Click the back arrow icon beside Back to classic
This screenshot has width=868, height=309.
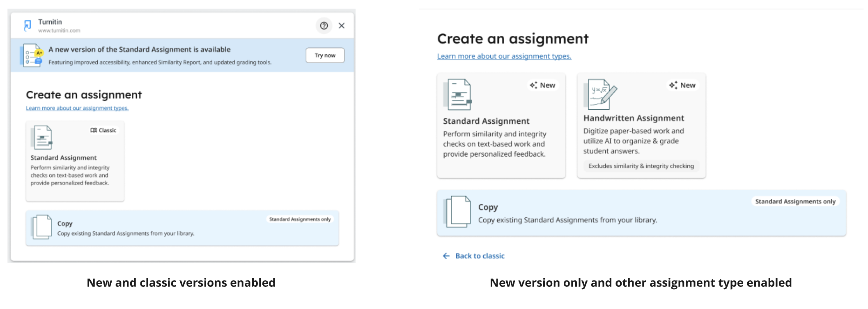click(446, 256)
